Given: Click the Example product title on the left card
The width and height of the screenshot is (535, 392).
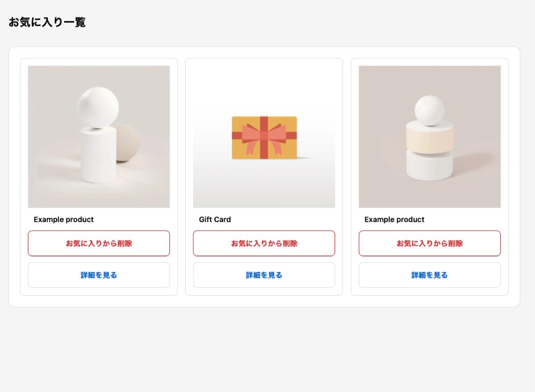Looking at the screenshot, I should 64,219.
